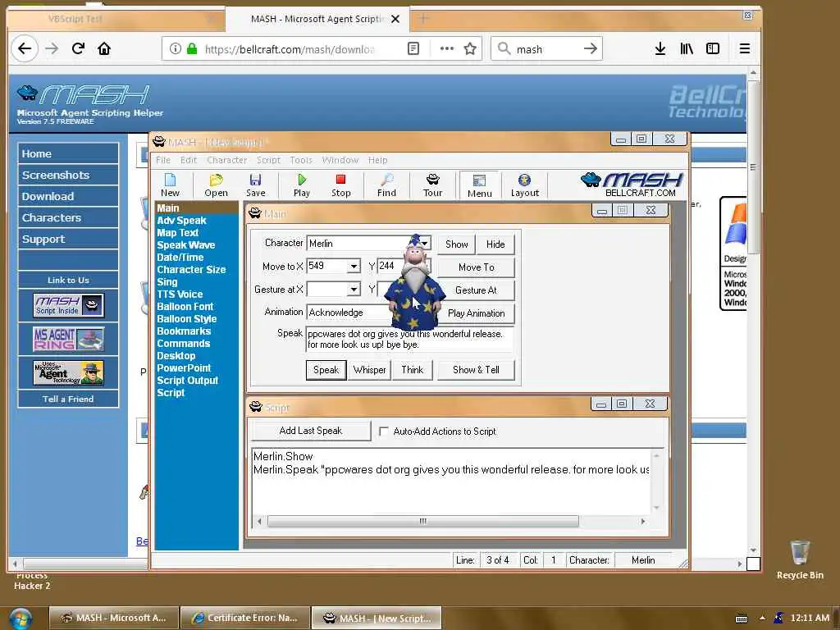Select Adv Speak in the side panel

181,220
